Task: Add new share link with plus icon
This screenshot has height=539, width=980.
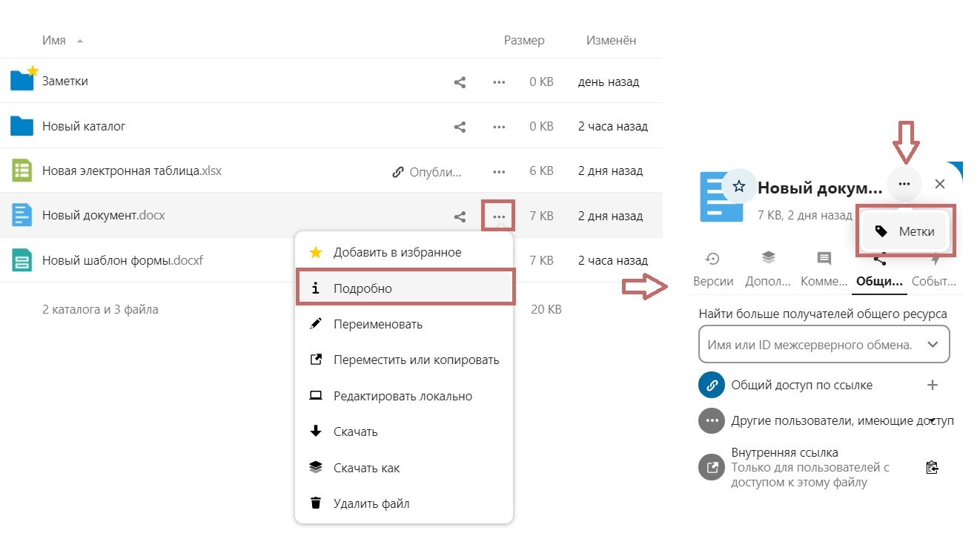Action: tap(933, 385)
